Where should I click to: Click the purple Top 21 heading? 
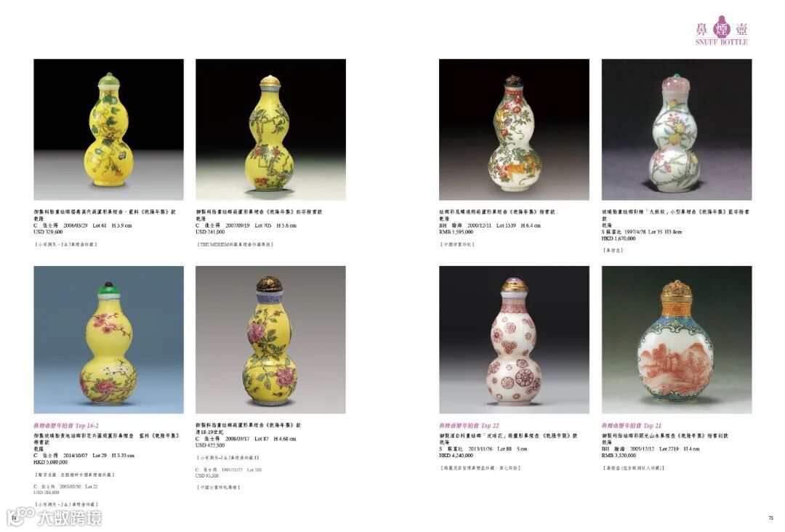click(x=632, y=426)
